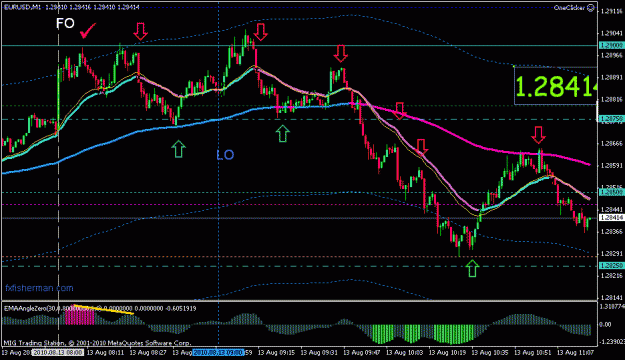This screenshot has height=360, width=625.
Task: Click the 1.28366 price axis value
Action: pos(611,231)
